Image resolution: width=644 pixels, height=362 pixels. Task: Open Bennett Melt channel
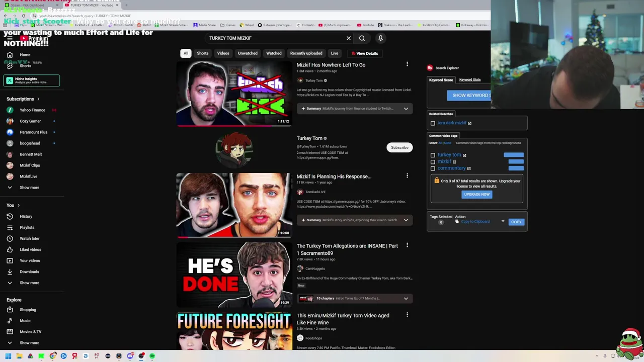point(32,154)
